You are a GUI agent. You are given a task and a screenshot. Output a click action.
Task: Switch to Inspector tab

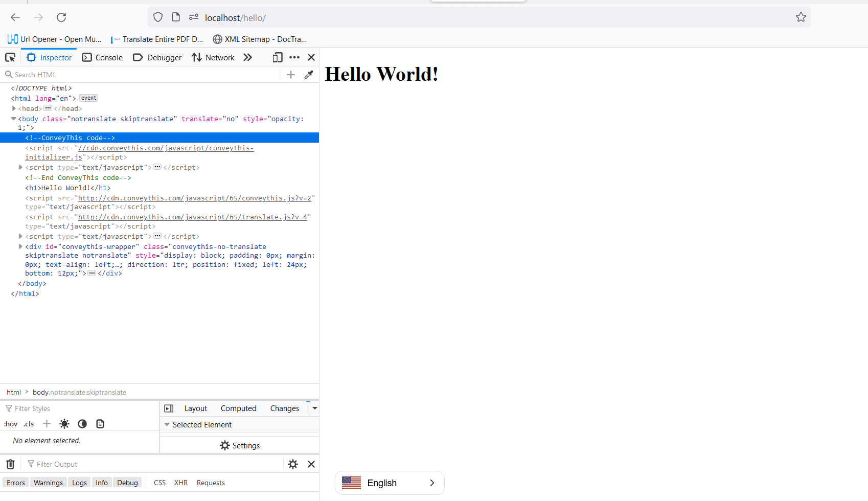coord(49,57)
